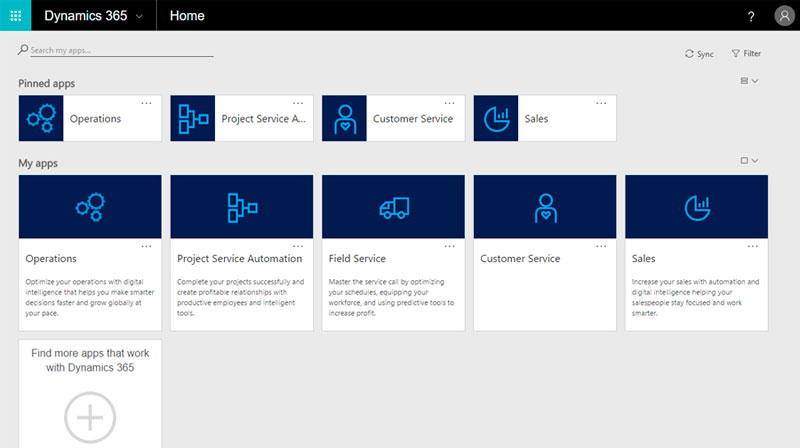Open Operations app banner in My apps
The image size is (800, 448).
point(90,207)
